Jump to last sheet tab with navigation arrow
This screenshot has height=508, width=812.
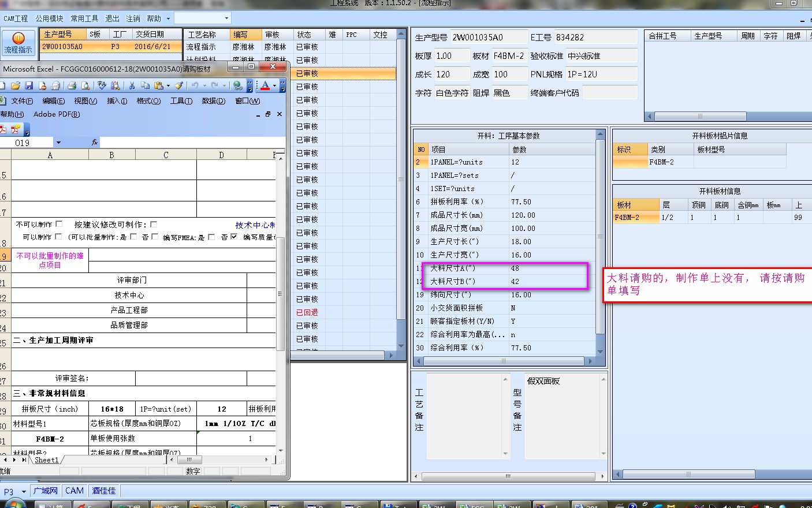point(24,460)
